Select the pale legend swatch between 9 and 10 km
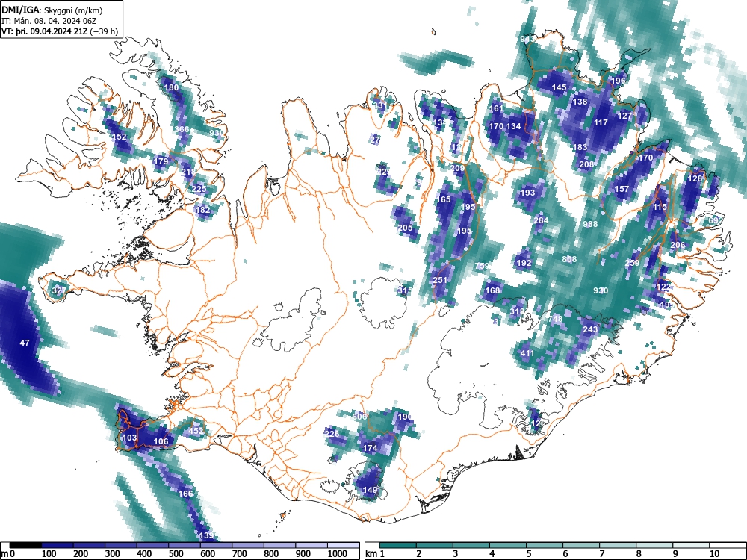 [x=691, y=545]
